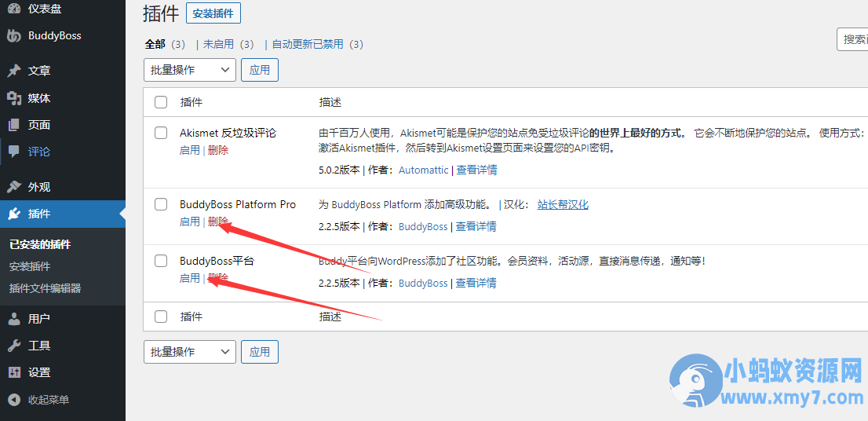The width and height of the screenshot is (868, 421).
Task: Click the Users person icon
Action: point(14,319)
